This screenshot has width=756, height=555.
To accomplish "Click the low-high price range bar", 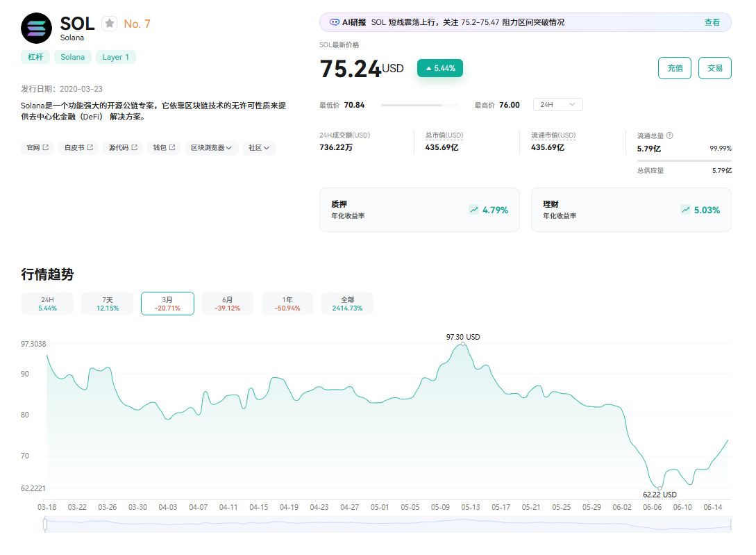I will tap(419, 105).
